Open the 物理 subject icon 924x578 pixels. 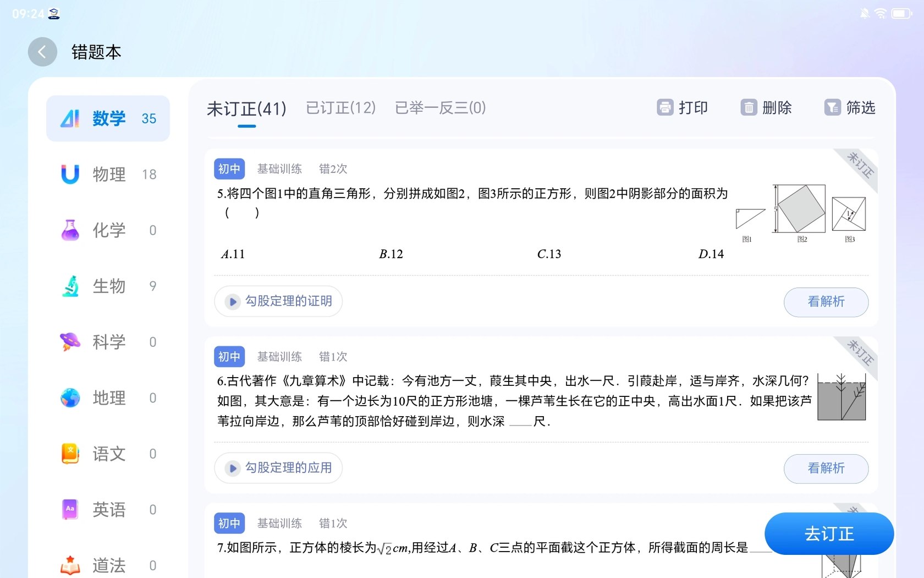(70, 174)
